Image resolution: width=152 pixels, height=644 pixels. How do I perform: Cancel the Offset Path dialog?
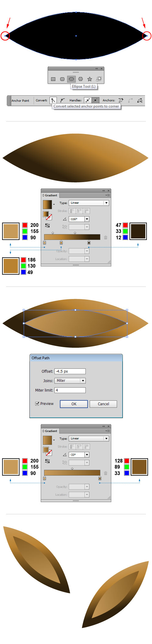103,404
